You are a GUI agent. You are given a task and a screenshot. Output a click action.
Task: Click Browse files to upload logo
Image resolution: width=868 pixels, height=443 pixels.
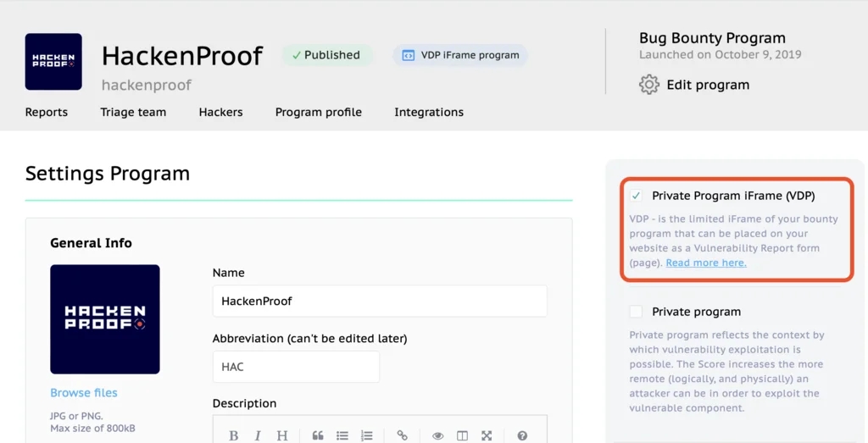[x=84, y=393]
